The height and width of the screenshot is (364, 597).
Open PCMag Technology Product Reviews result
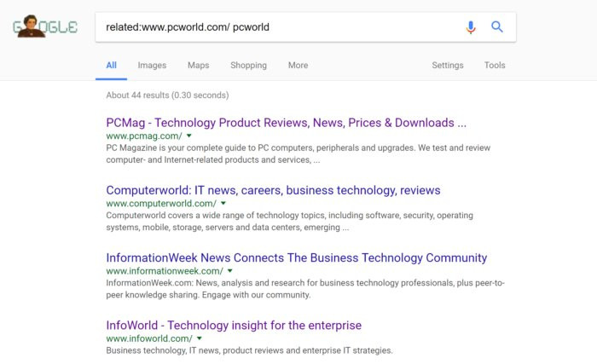pyautogui.click(x=286, y=122)
